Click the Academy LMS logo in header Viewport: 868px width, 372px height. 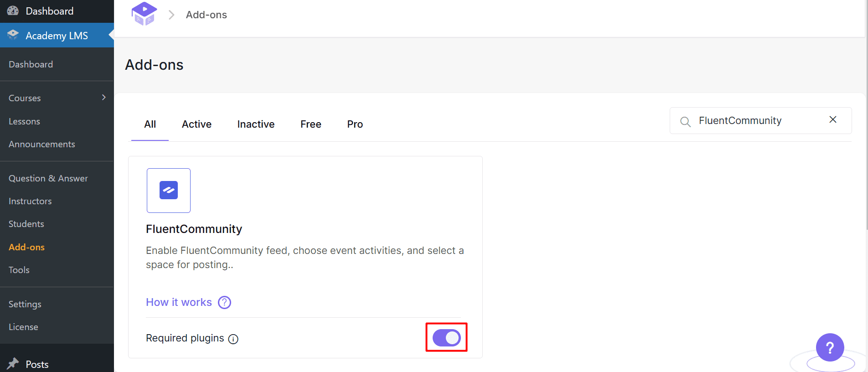click(x=144, y=14)
